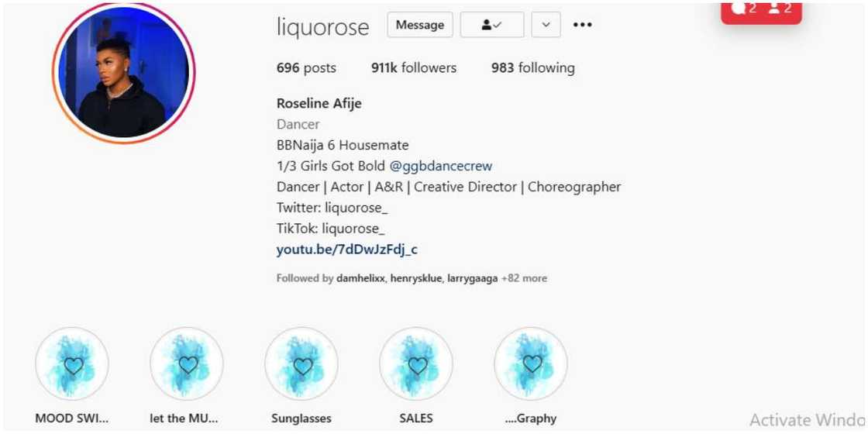This screenshot has height=434, width=868.
Task: Open damhelixx follower profile
Action: tap(361, 278)
